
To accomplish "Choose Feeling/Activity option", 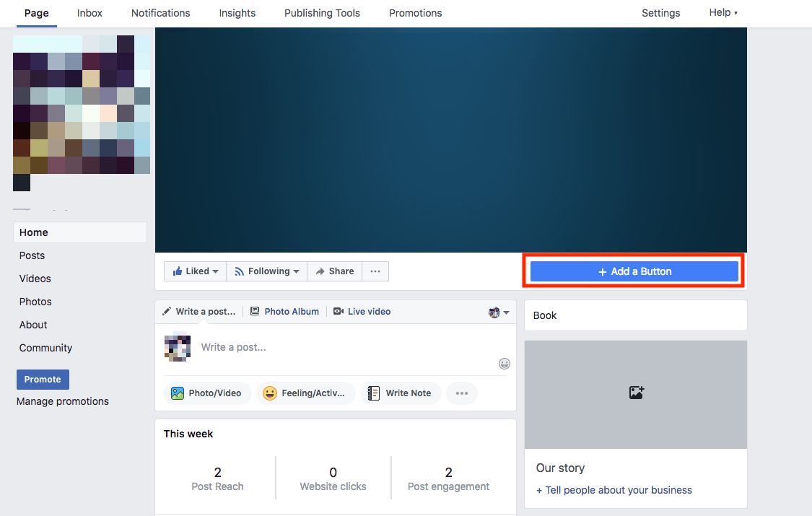I will coord(305,393).
